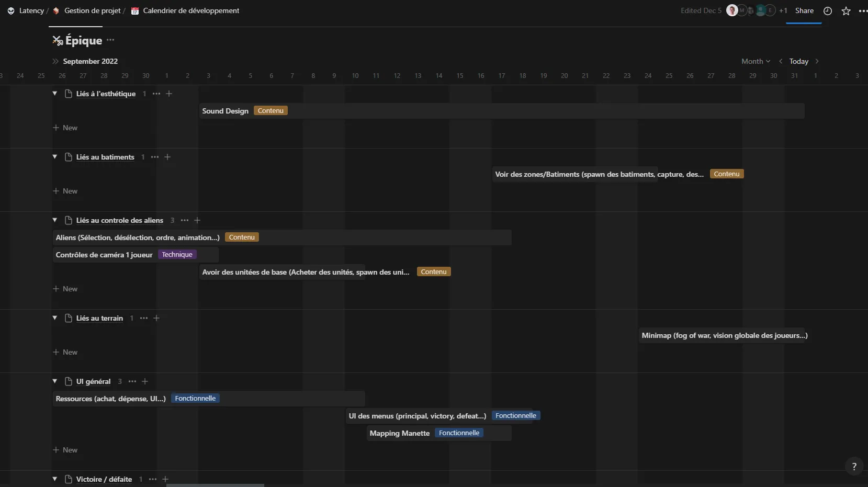Screen dimensions: 868x487
Task: Go to the next timeline period arrow
Action: 817,61
